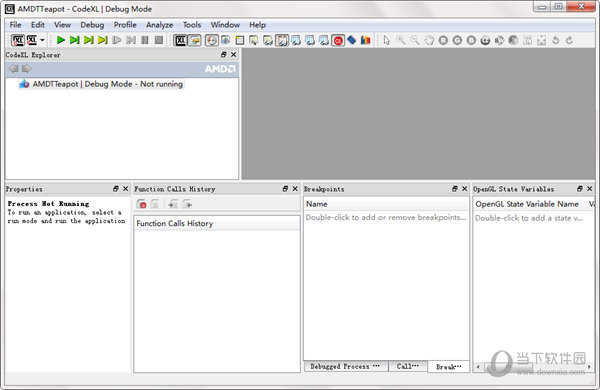Toggle the R red channel button
600x390 pixels.
(443, 40)
